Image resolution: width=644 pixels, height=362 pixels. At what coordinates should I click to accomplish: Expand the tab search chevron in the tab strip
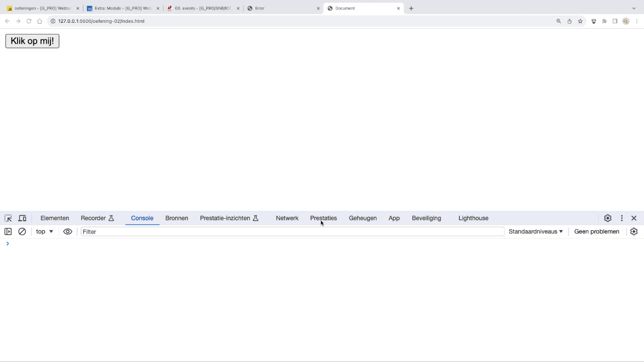633,8
